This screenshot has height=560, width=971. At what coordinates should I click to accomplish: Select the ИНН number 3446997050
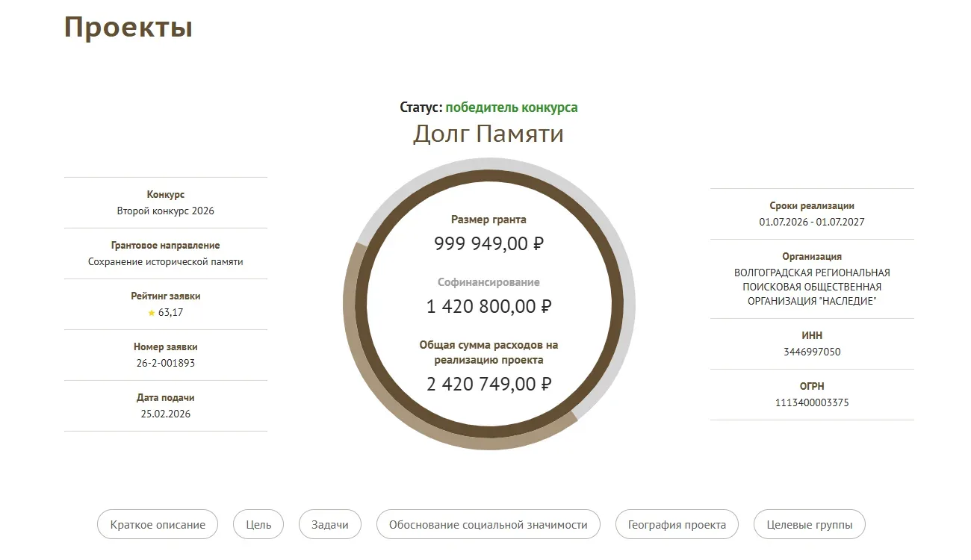coord(812,352)
